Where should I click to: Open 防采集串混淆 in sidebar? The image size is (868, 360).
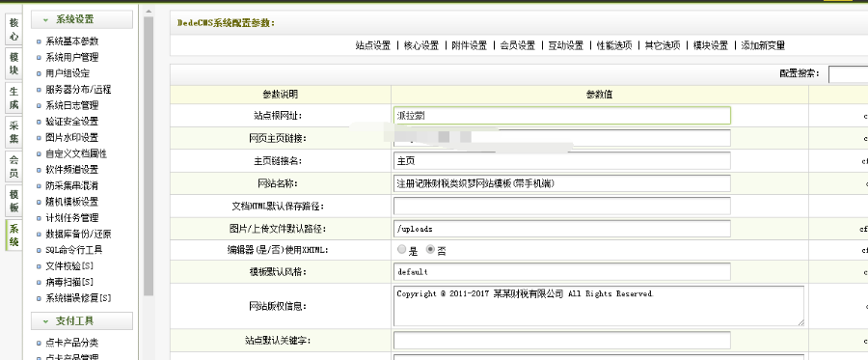point(72,185)
